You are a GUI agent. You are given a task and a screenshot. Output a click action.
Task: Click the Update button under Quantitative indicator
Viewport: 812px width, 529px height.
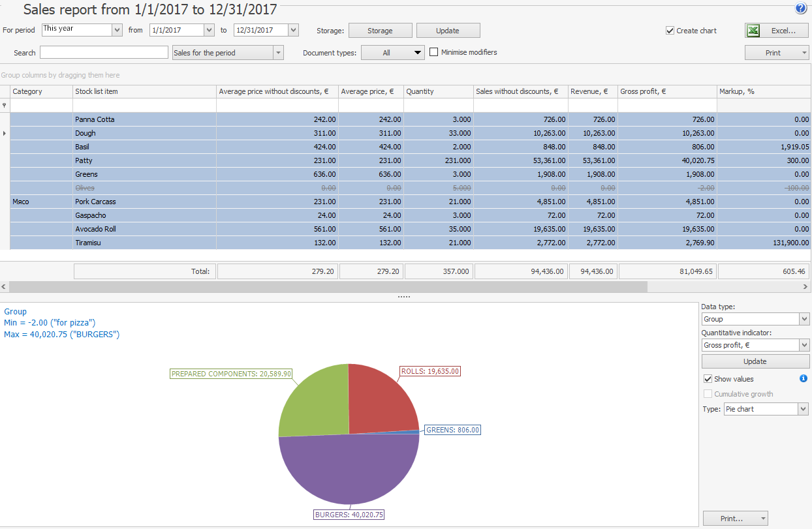[x=755, y=361]
